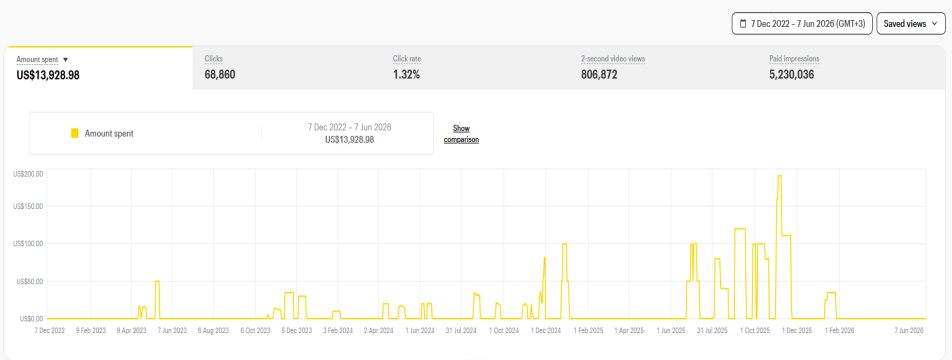Click the Saved views chevron arrow
This screenshot has width=952, height=360.
click(x=934, y=24)
